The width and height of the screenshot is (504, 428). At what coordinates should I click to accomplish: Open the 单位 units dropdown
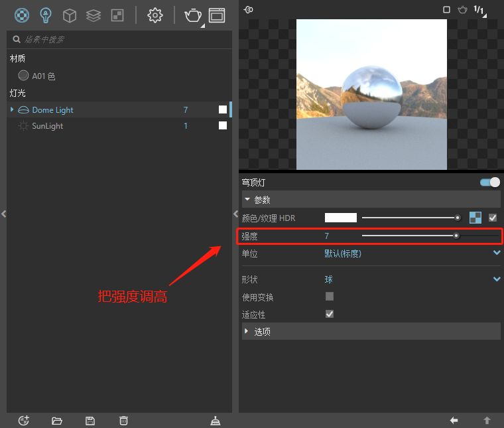[x=412, y=253]
